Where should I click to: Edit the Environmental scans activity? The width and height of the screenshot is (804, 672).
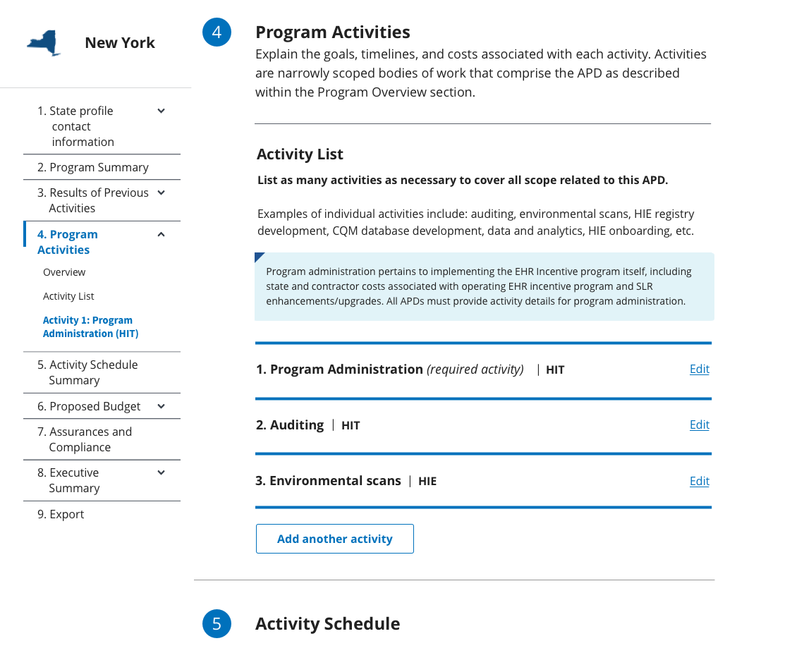click(699, 481)
